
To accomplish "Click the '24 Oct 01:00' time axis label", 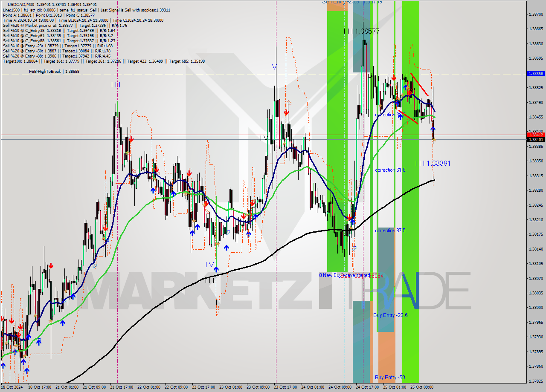I will coord(312,387).
